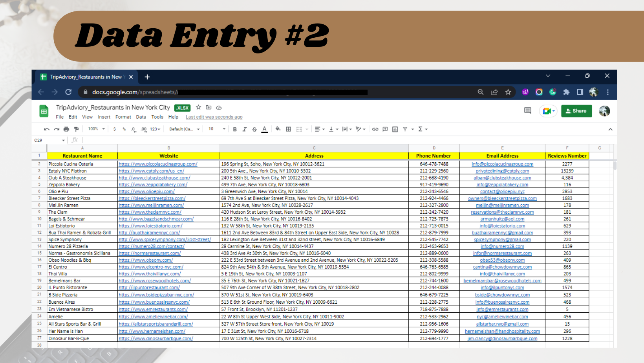Click the merge cells icon

coord(299,129)
